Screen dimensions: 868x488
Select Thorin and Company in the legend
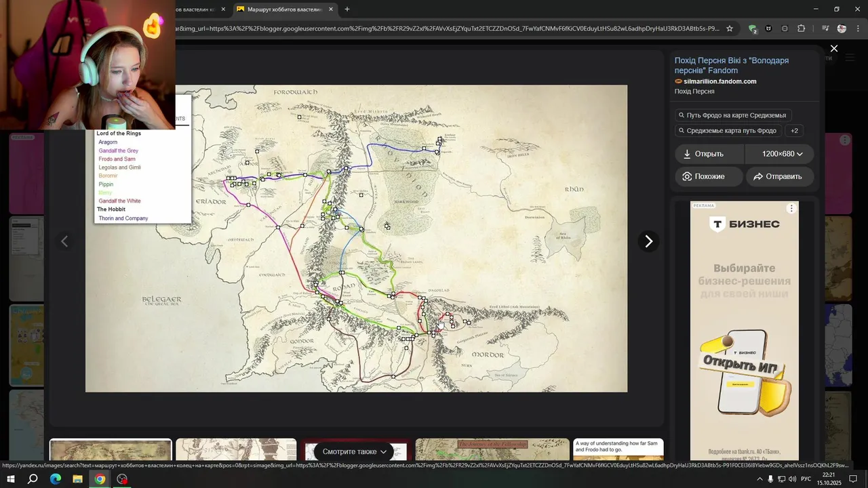click(x=123, y=218)
